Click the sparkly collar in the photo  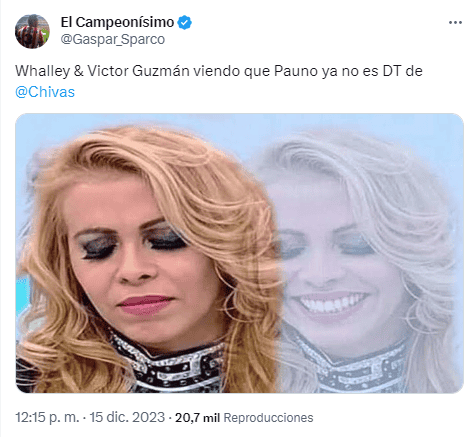[167, 367]
